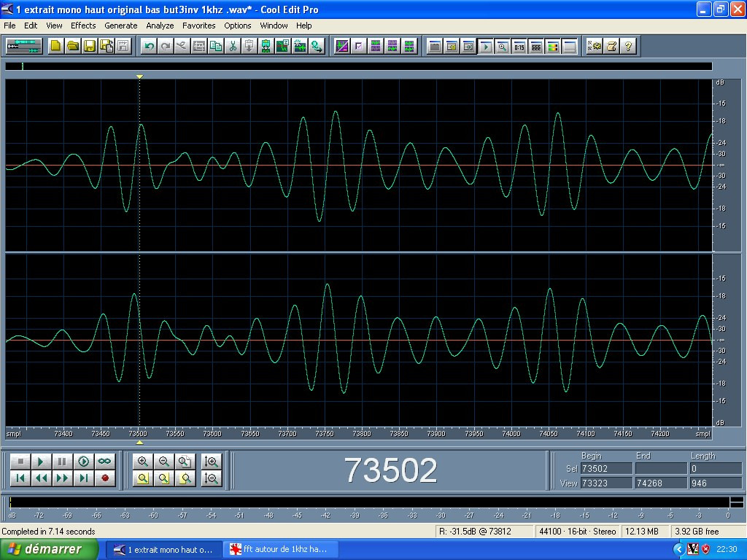Click the New file toolbar icon
747x560 pixels.
(x=56, y=46)
